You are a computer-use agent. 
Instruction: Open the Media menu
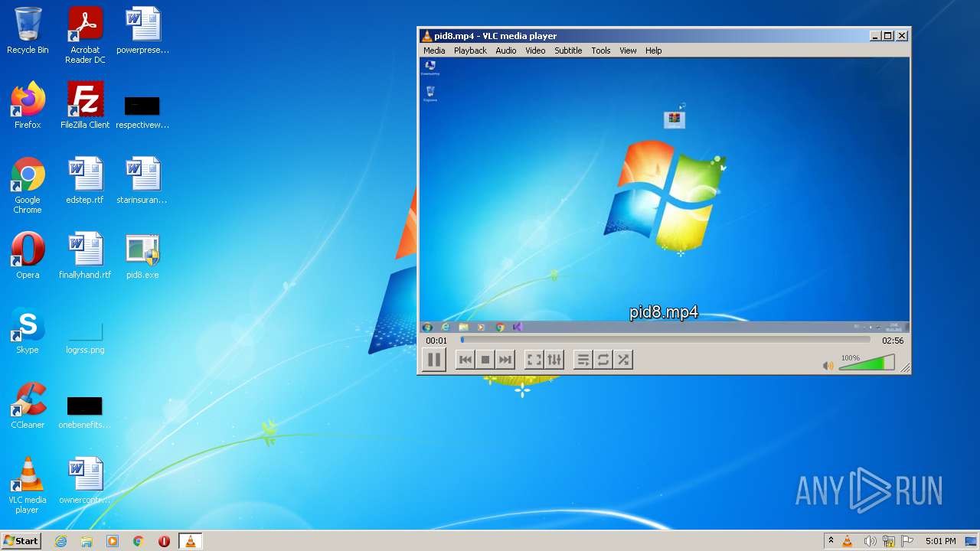[434, 51]
